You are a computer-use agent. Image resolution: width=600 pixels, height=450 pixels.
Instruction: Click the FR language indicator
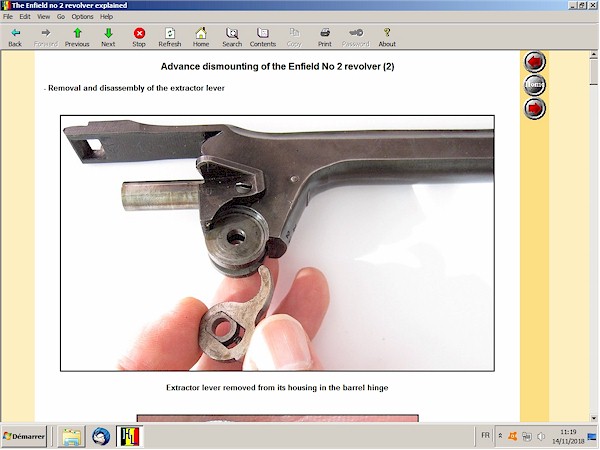[x=485, y=435]
